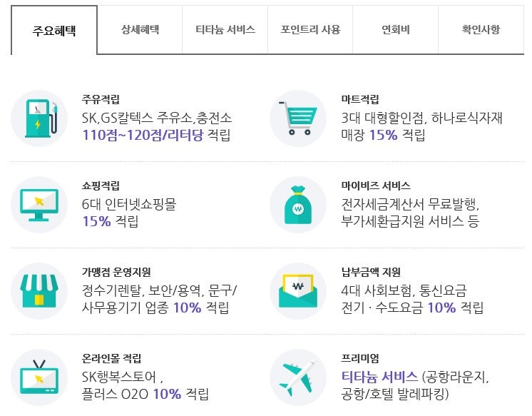Select the storefront 가맹점 운영지원 icon
This screenshot has height=416, width=532.
(x=39, y=290)
